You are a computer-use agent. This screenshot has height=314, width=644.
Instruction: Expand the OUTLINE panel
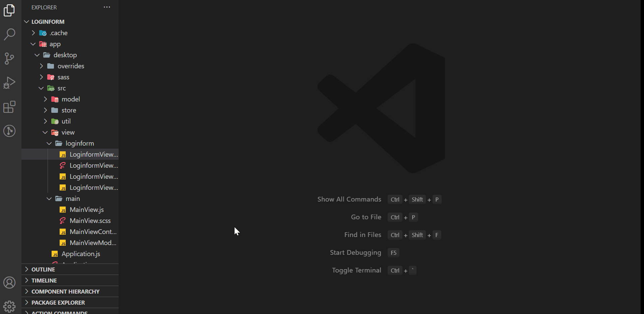[x=70, y=269]
